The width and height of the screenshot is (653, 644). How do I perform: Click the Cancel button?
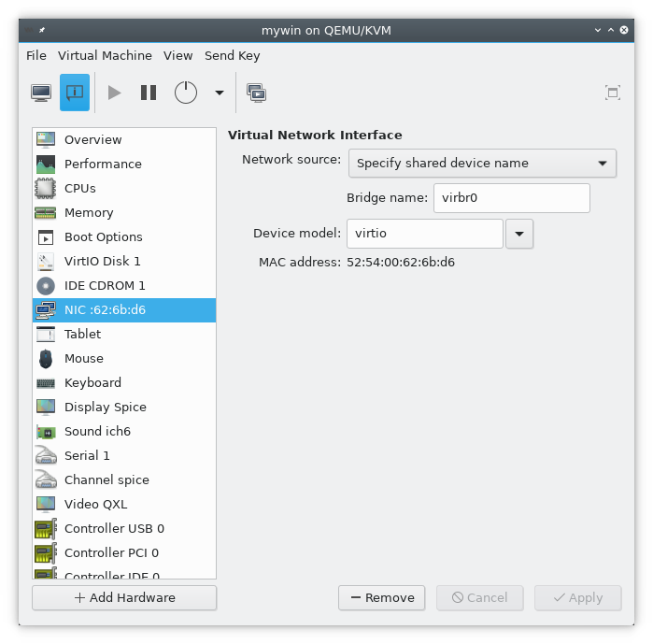click(480, 598)
